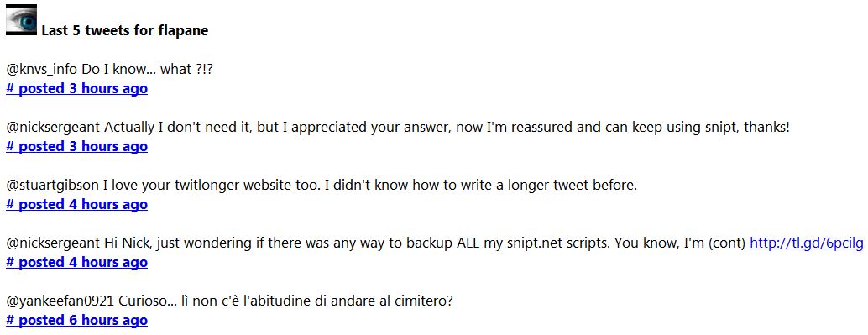This screenshot has width=868, height=335.
Task: Follow 'posted 4 hours ago' link below @stuartgibson tweet
Action: pyautogui.click(x=77, y=204)
